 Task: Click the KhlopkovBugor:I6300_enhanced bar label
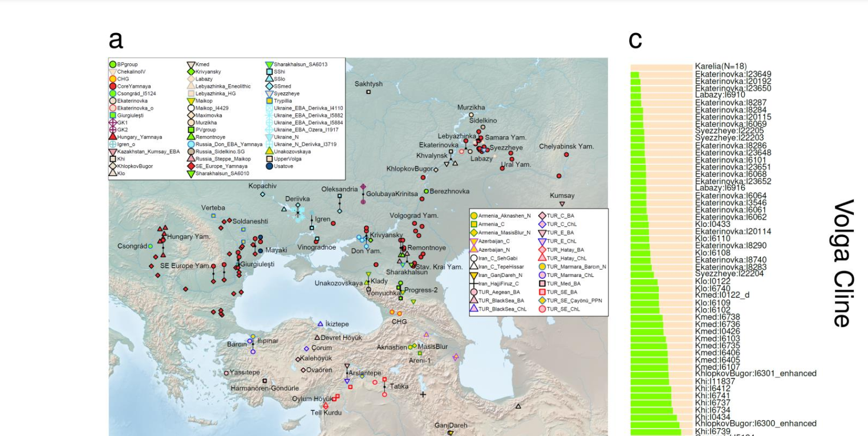click(756, 423)
